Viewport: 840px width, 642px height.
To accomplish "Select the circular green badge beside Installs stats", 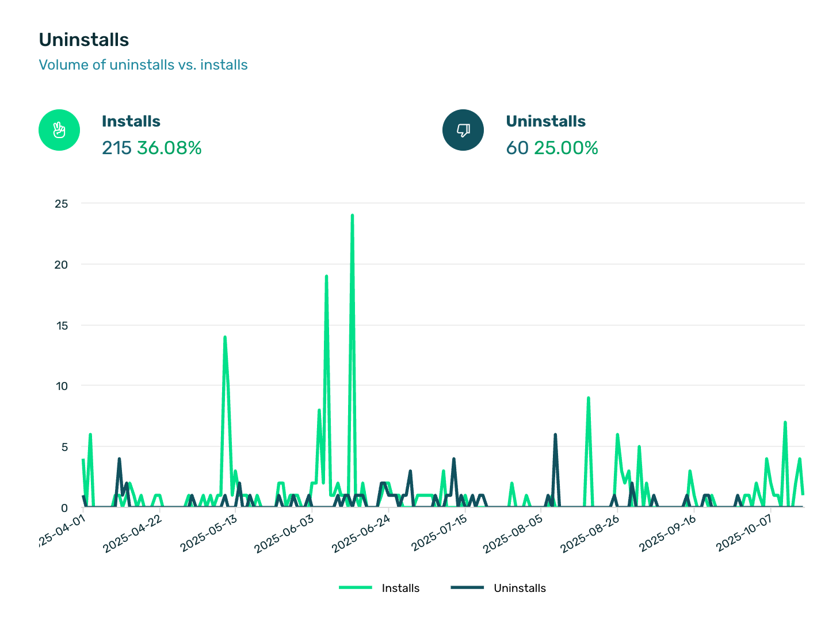I will point(59,130).
